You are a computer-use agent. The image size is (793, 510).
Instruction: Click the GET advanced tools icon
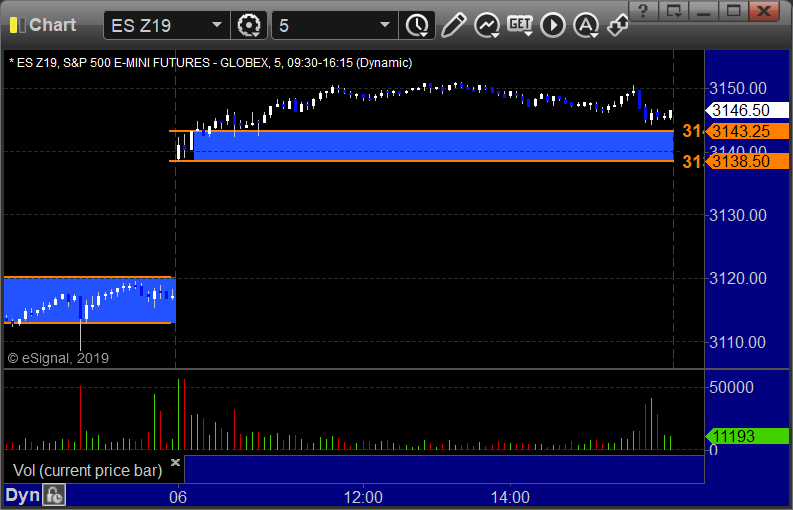tap(520, 25)
